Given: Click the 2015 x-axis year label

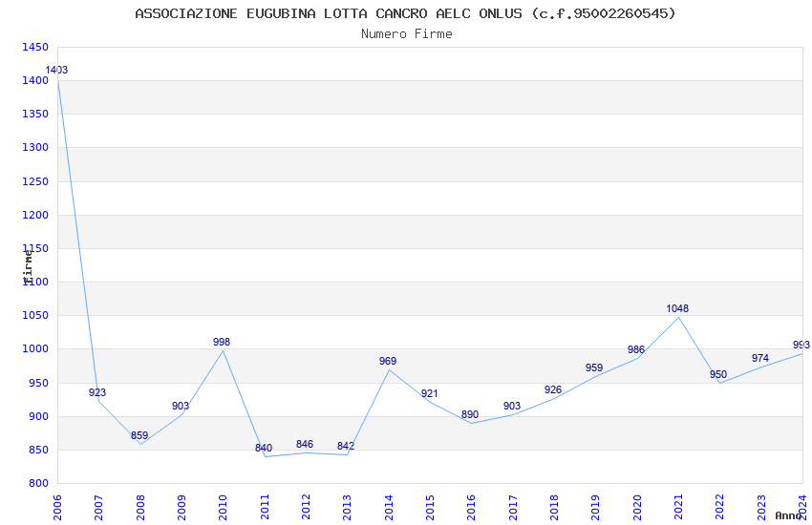Looking at the screenshot, I should point(430,508).
